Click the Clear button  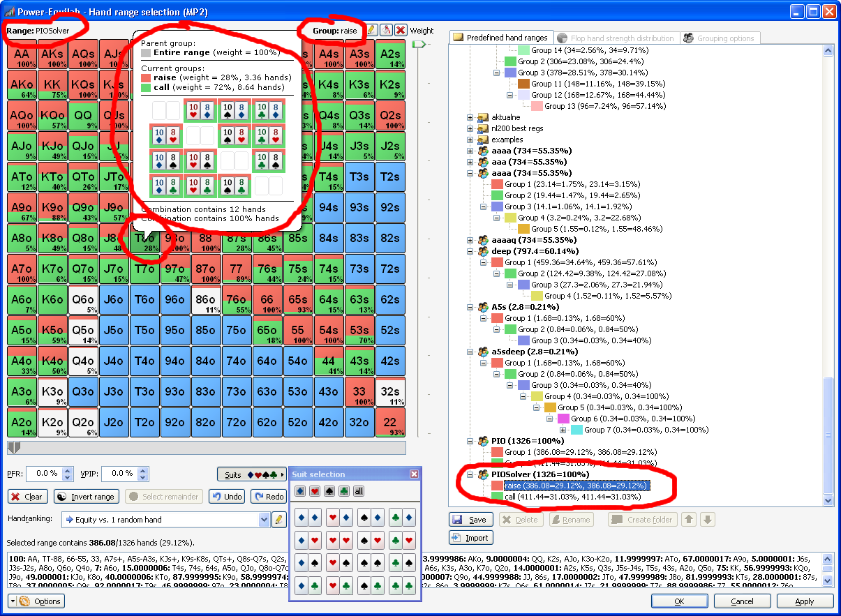(28, 497)
